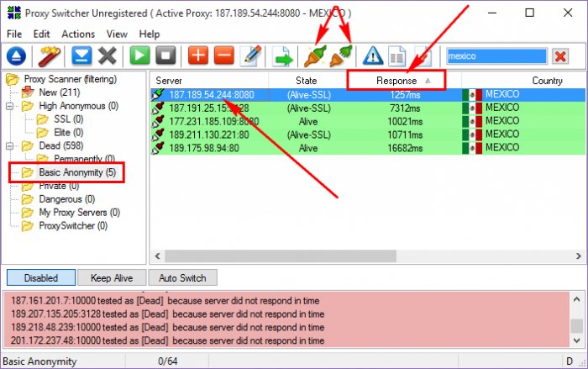Click the 16682ms response cell

tap(405, 148)
